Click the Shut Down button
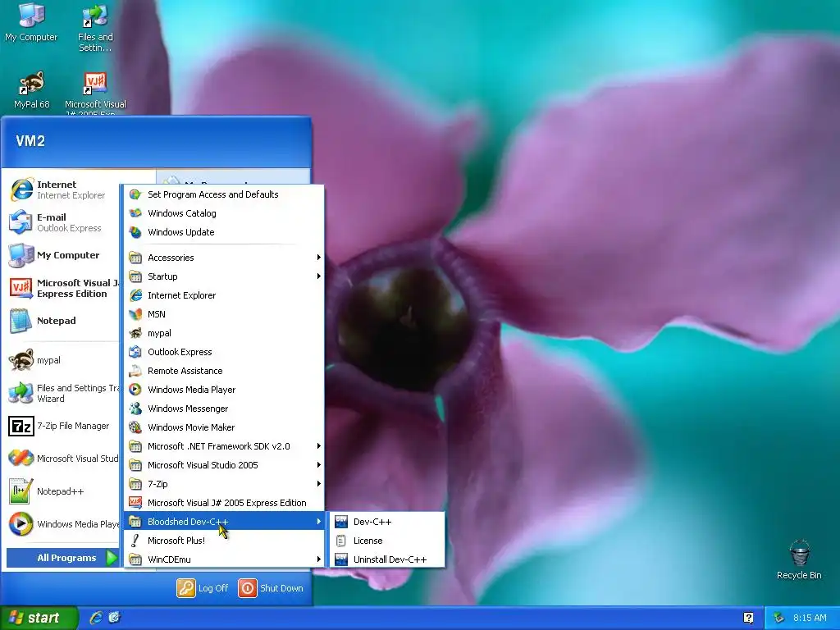The image size is (840, 630). [271, 588]
